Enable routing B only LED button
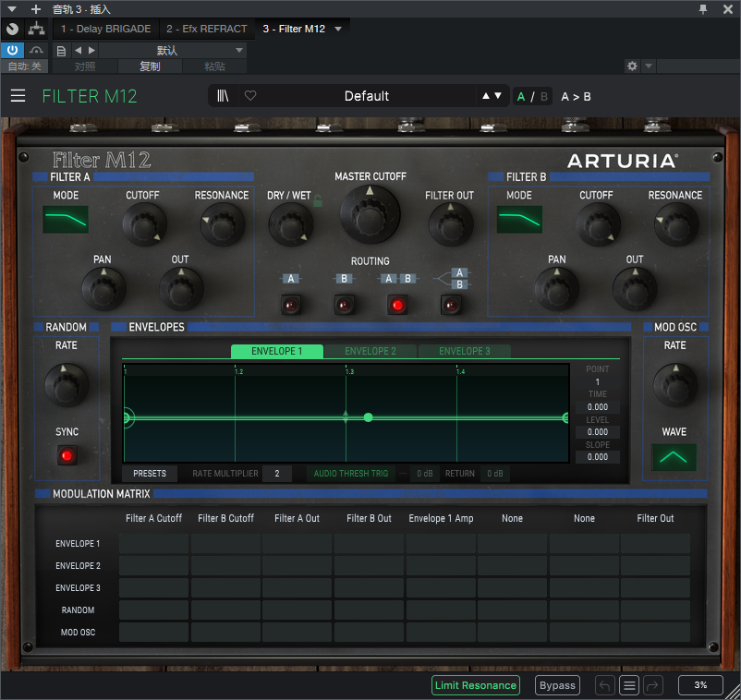This screenshot has height=700, width=741. [345, 305]
